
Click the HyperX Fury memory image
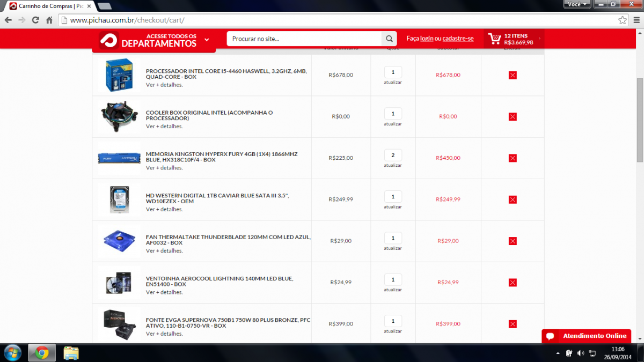pos(119,158)
